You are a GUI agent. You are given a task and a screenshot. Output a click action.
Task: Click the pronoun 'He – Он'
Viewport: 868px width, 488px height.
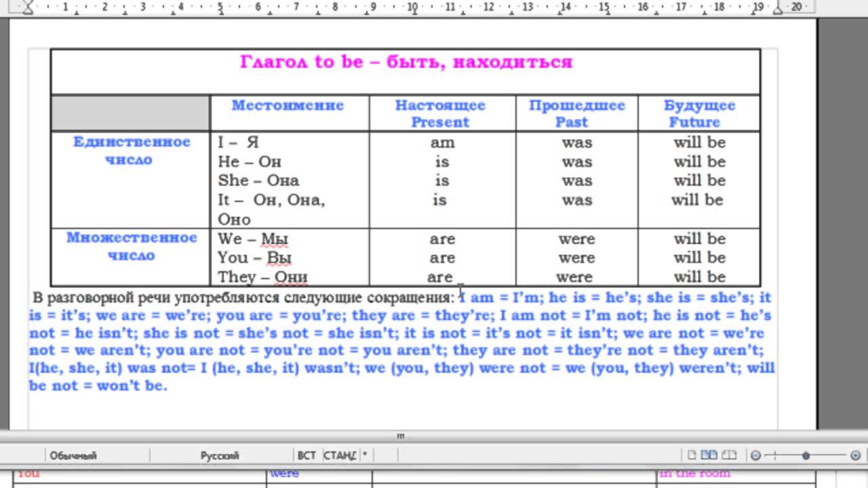pos(249,161)
